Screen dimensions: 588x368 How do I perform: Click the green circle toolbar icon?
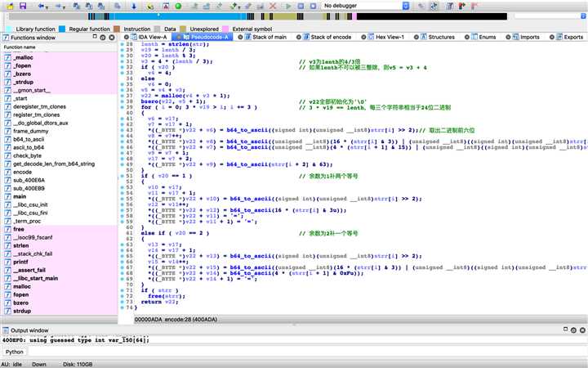point(179,6)
